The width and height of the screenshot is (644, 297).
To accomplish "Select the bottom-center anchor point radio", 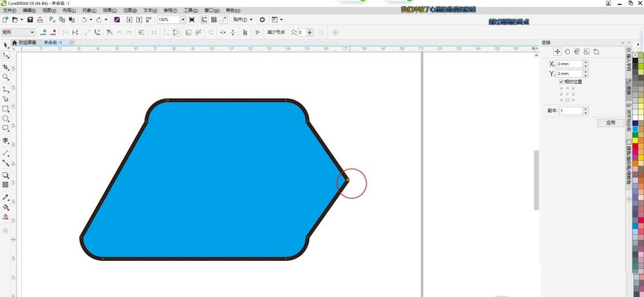I will tap(567, 101).
